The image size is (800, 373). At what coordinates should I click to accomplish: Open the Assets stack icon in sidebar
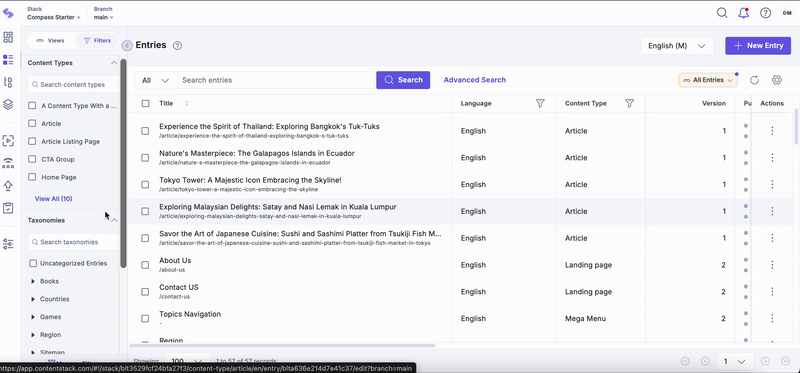coord(8,105)
